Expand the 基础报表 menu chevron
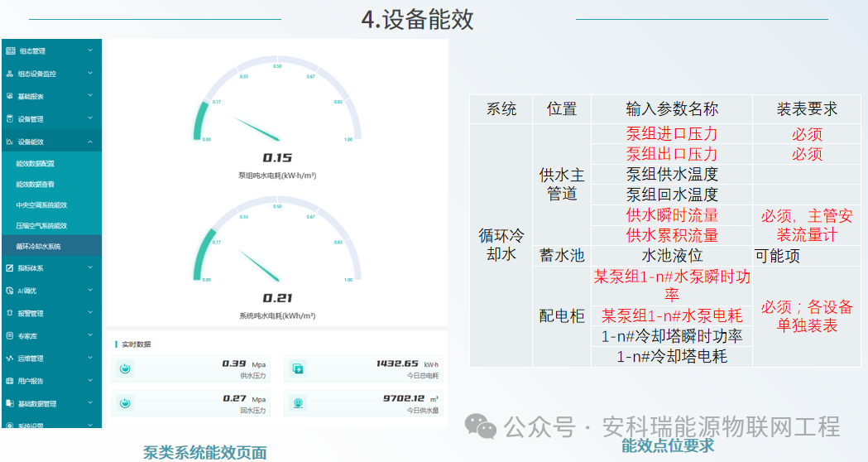 tap(90, 96)
